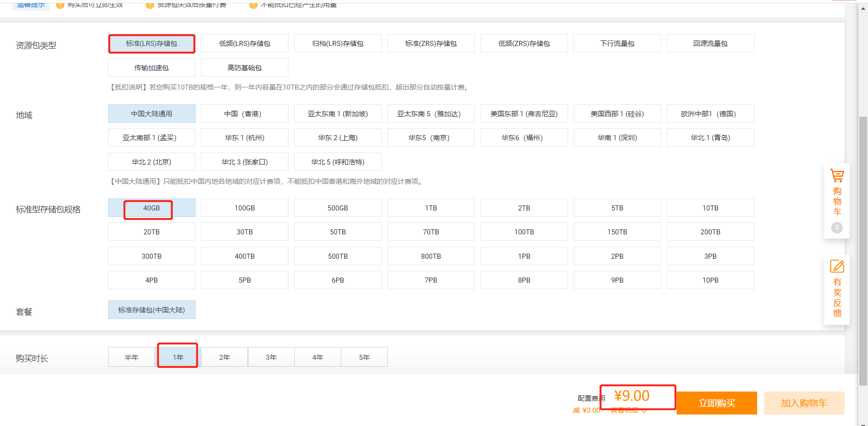This screenshot has width=868, height=426.
Task: Select 低频(ZRS)存储包 resource type
Action: click(x=524, y=44)
